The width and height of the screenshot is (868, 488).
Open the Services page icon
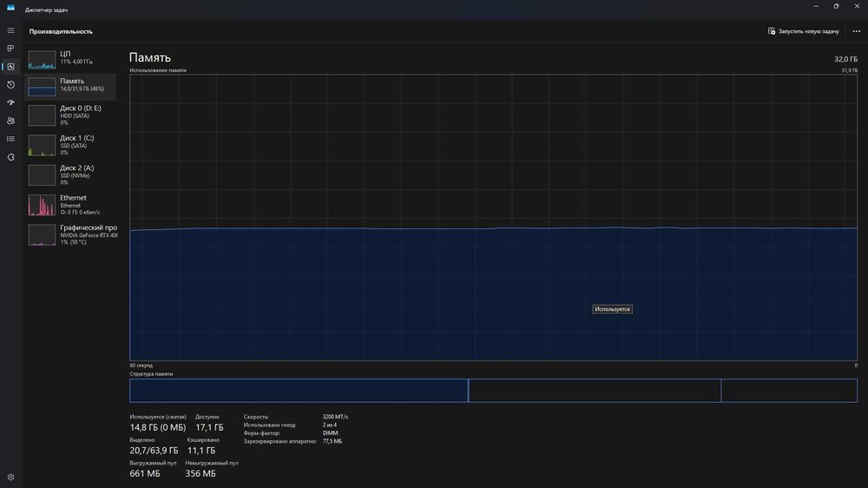(x=10, y=157)
